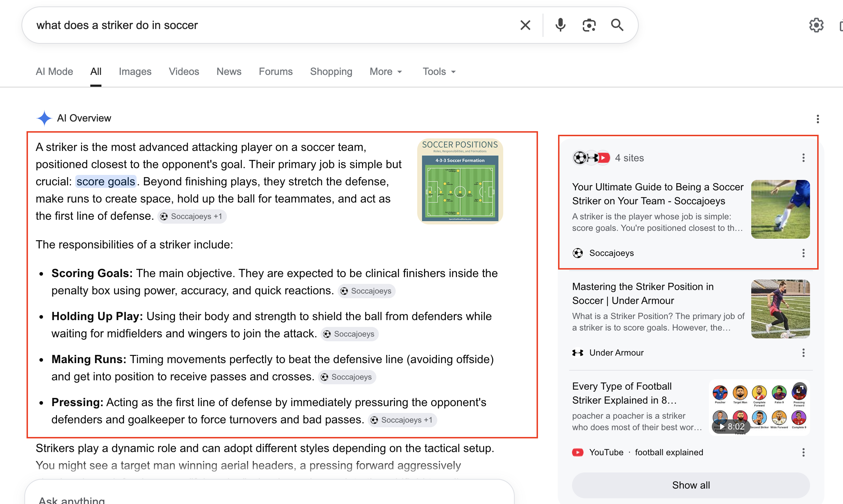
Task: Click stacked site favicons next to 4 sites
Action: click(x=591, y=158)
